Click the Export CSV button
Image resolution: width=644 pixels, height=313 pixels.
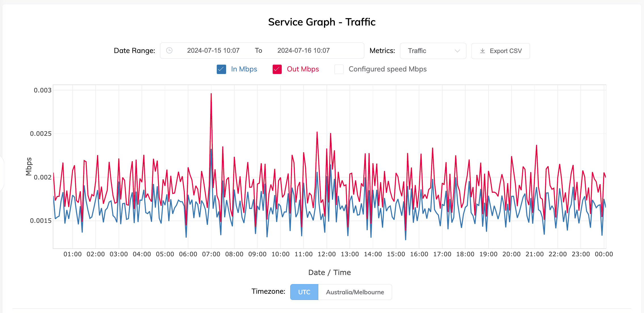[x=500, y=51]
